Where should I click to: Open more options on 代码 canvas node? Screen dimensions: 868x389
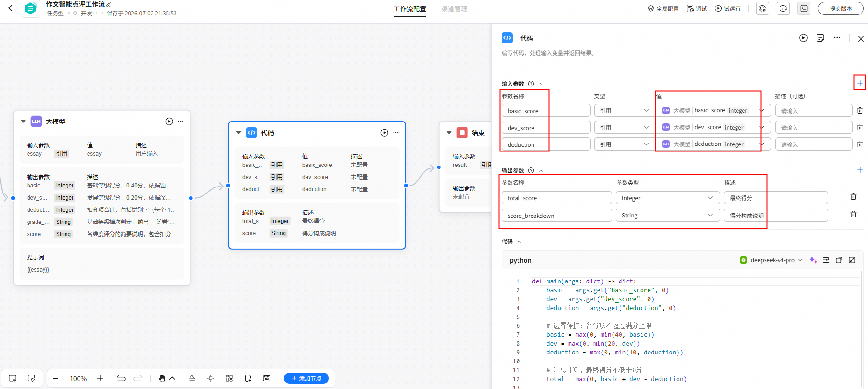396,133
